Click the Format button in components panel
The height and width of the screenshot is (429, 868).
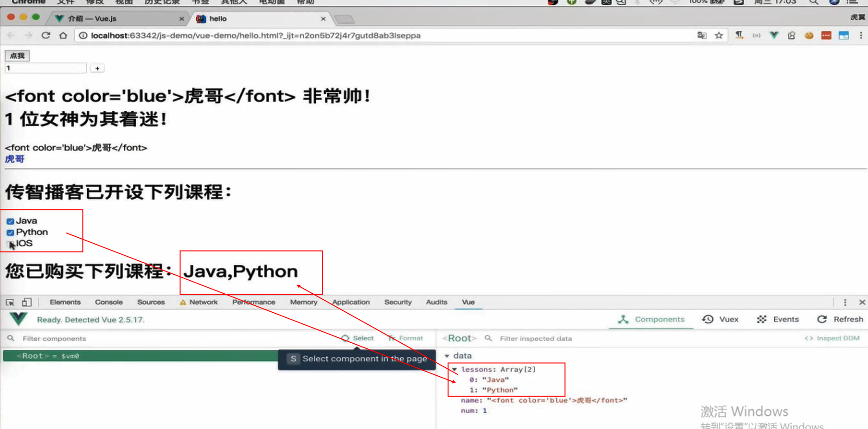(x=406, y=338)
